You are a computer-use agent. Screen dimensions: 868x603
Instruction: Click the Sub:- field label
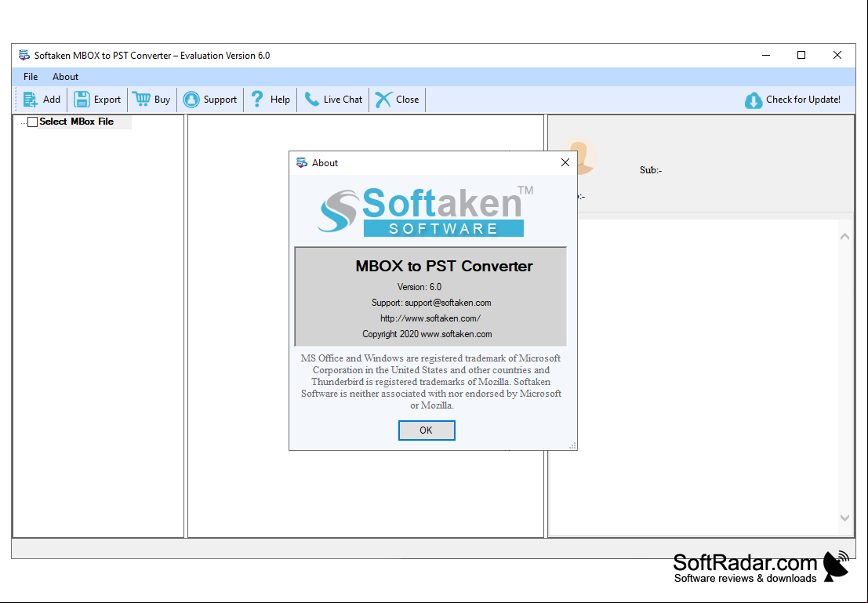[651, 170]
